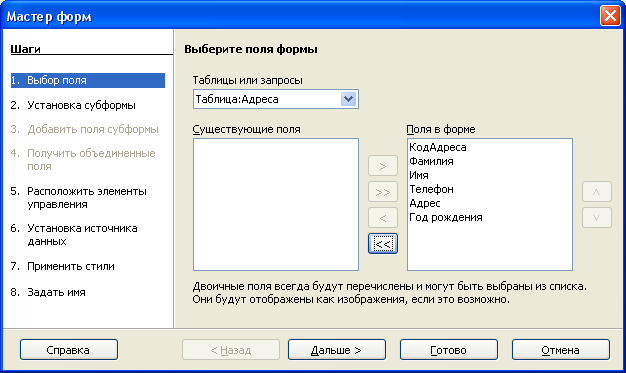This screenshot has height=373, width=626.
Task: Click the move field down arrow button
Action: point(596,218)
